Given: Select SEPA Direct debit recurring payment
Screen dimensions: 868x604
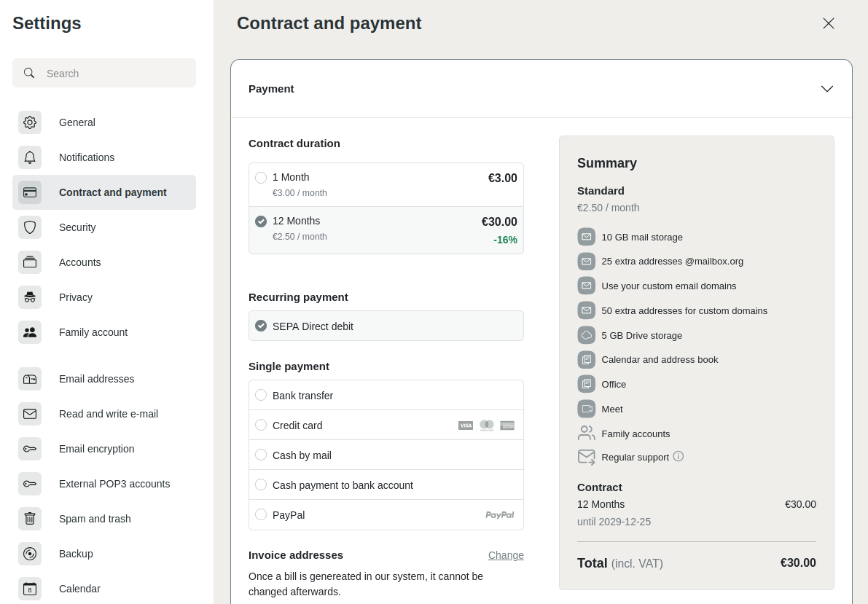Looking at the screenshot, I should point(261,326).
